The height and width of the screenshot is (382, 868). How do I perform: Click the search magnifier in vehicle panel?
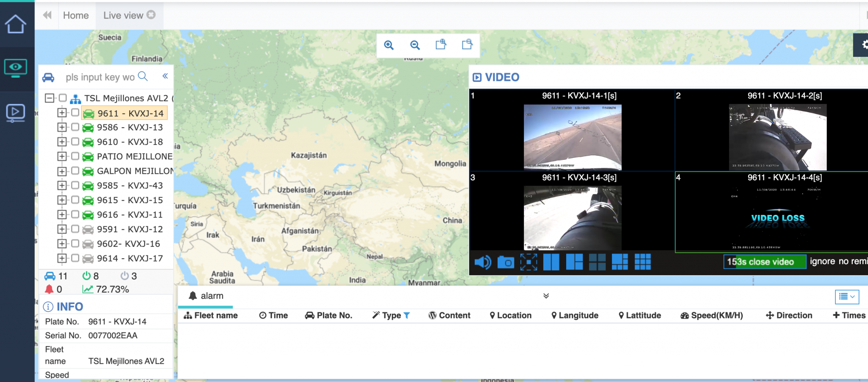pos(143,76)
